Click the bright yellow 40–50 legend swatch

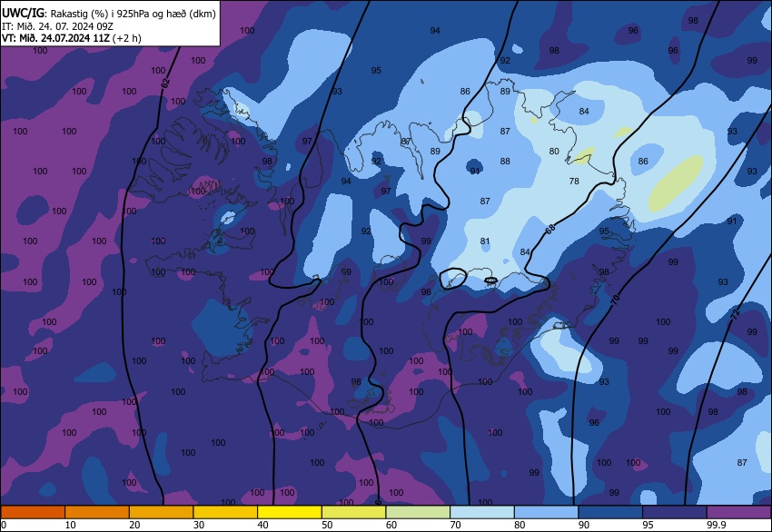coord(290,512)
